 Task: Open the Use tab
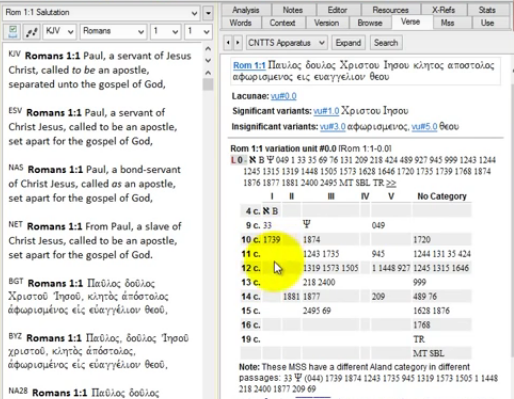(x=487, y=23)
